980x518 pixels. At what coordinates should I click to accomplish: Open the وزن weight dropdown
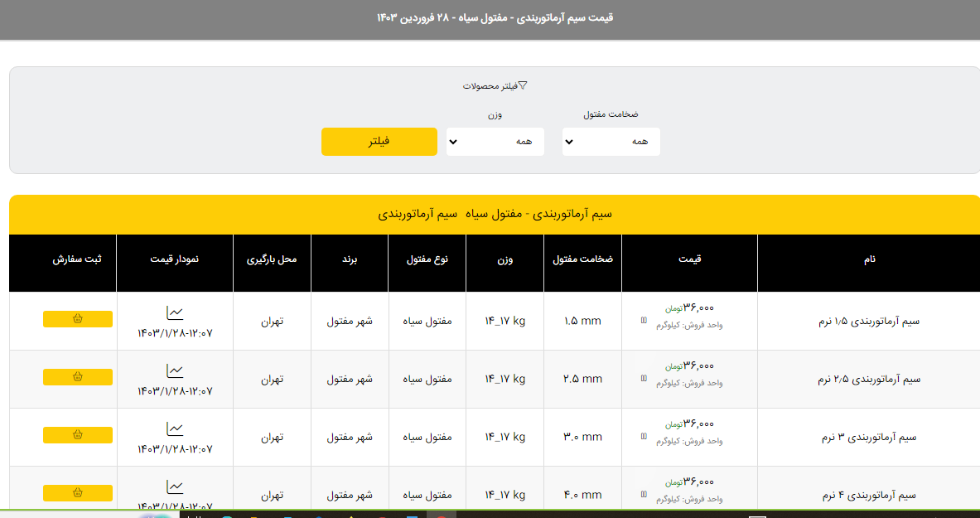(x=495, y=142)
